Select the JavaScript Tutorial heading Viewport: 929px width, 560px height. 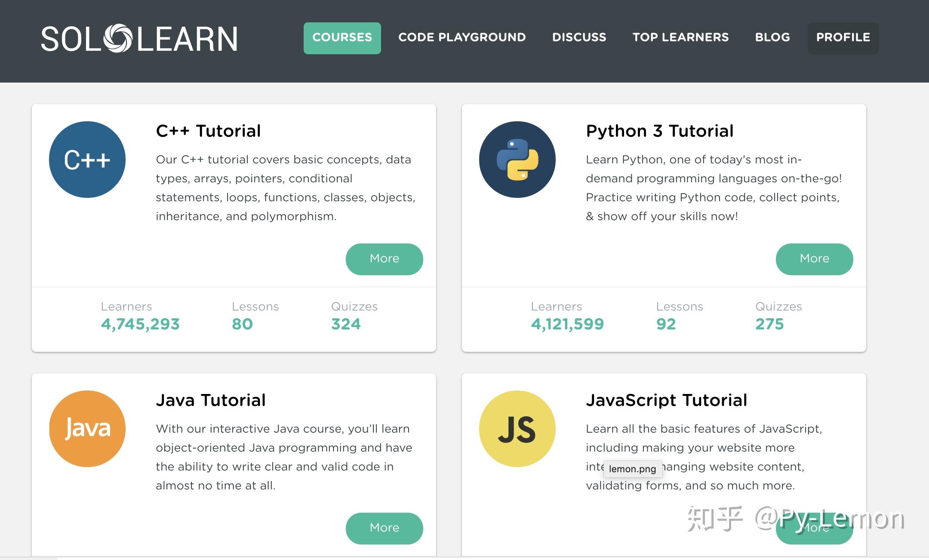click(666, 400)
